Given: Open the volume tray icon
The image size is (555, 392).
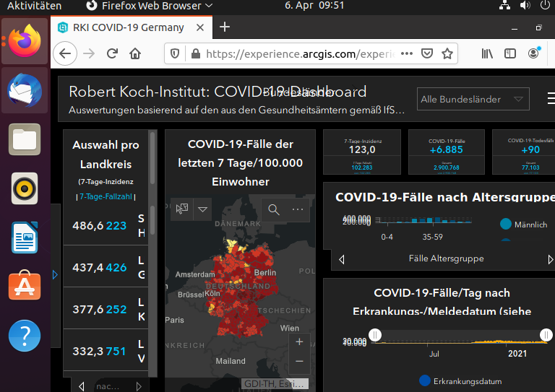Looking at the screenshot, I should pyautogui.click(x=525, y=5).
